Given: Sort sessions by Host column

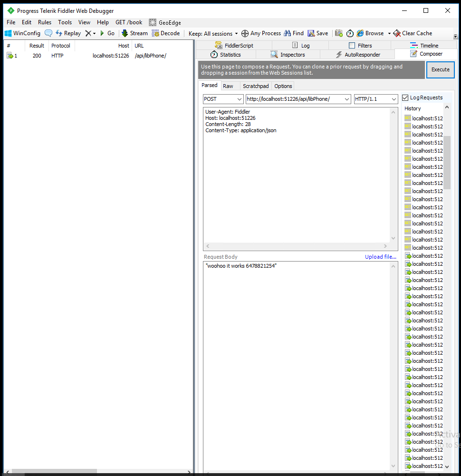Looking at the screenshot, I should coord(103,46).
